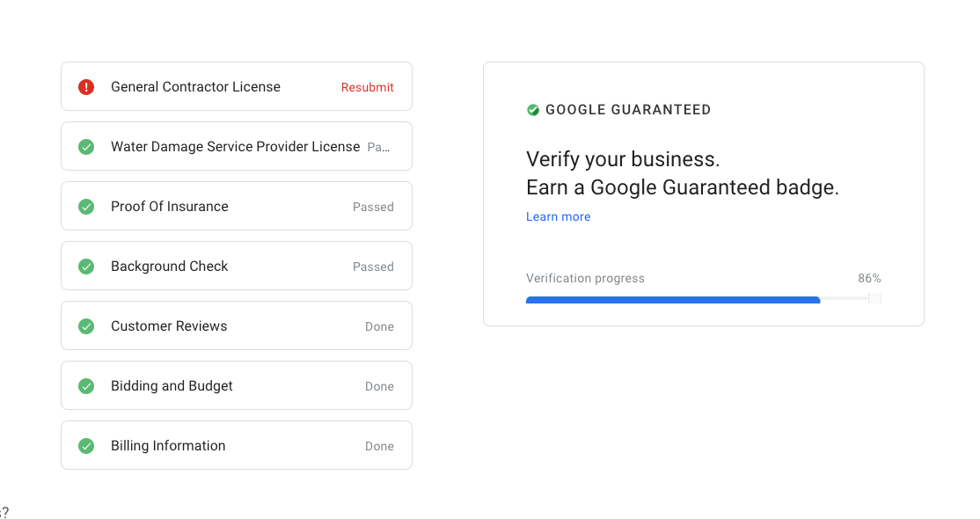Screen dimensions: 980x519
Task: Click green checkmark beside Customer Reviews
Action: 86,326
